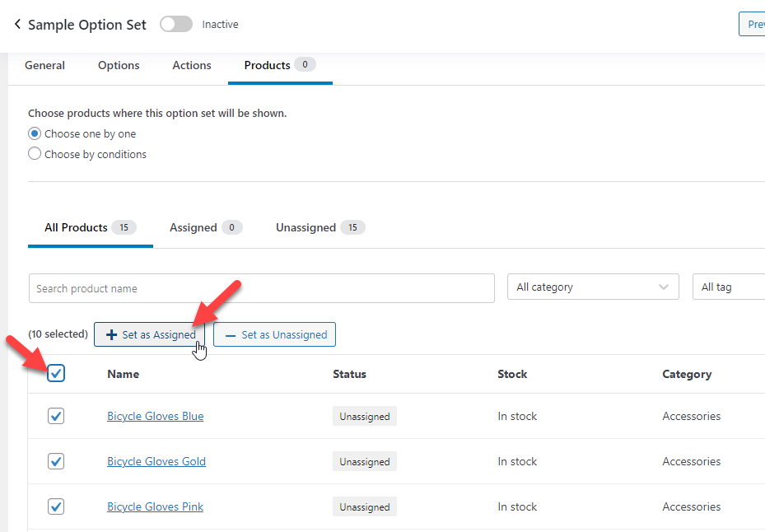This screenshot has height=532, width=765.
Task: Click the 'Set as Assigned' button
Action: click(149, 334)
